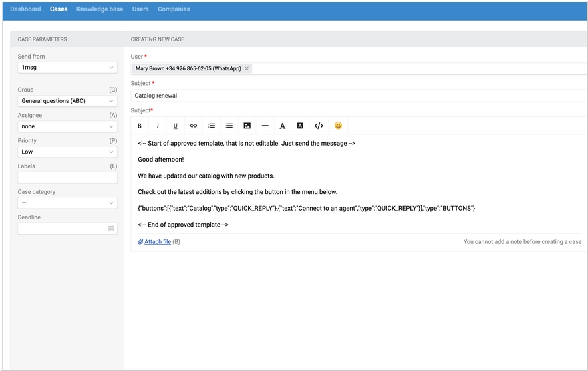The height and width of the screenshot is (371, 588).
Task: Open the emoji picker
Action: point(339,126)
